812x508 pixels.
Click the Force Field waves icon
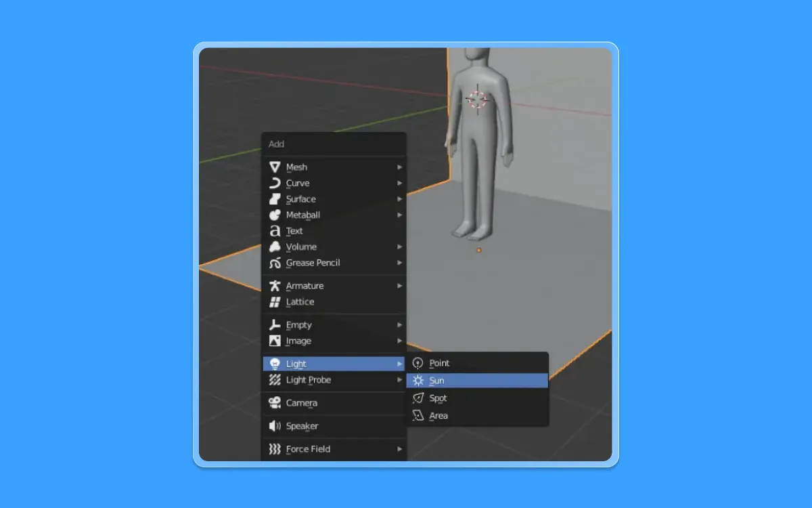[275, 449]
